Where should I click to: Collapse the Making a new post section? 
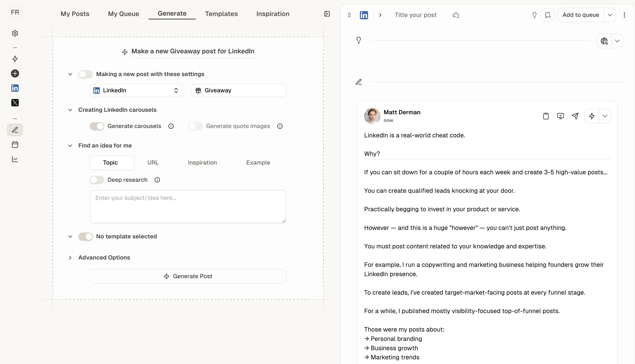(x=70, y=74)
